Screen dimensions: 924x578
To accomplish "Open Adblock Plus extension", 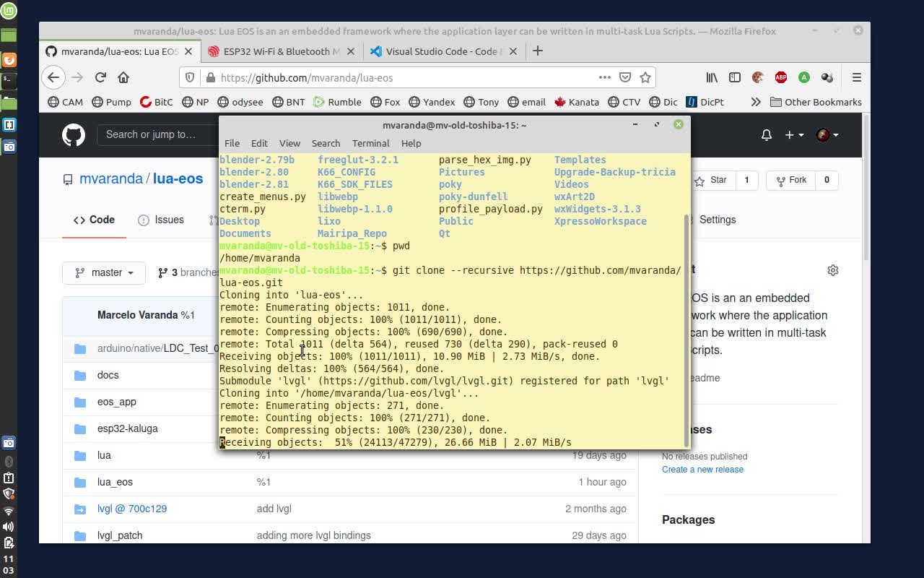I will pos(781,77).
